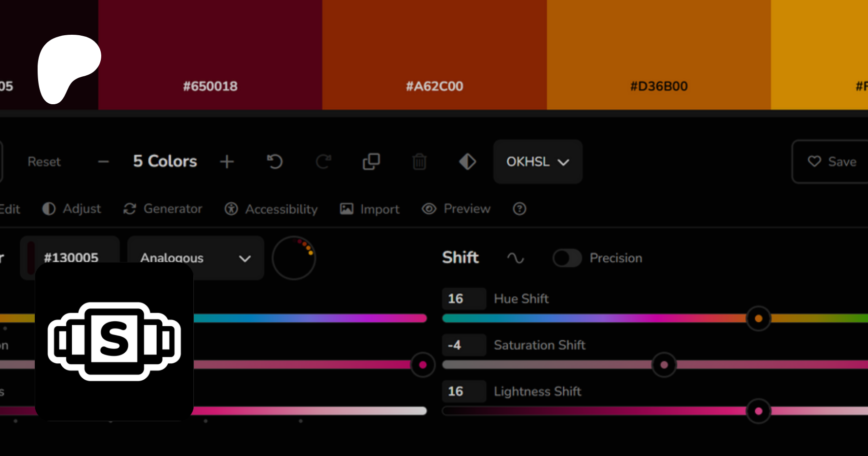Screen dimensions: 868x456
Task: Click the Hue Shift value field
Action: (463, 299)
